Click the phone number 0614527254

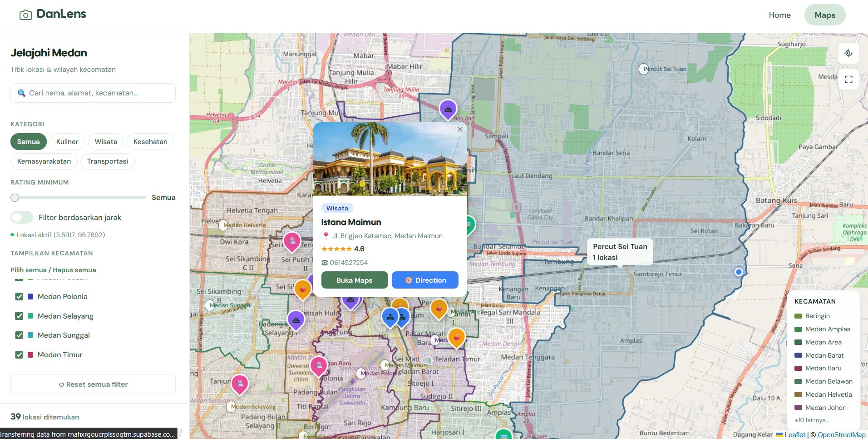coord(349,263)
